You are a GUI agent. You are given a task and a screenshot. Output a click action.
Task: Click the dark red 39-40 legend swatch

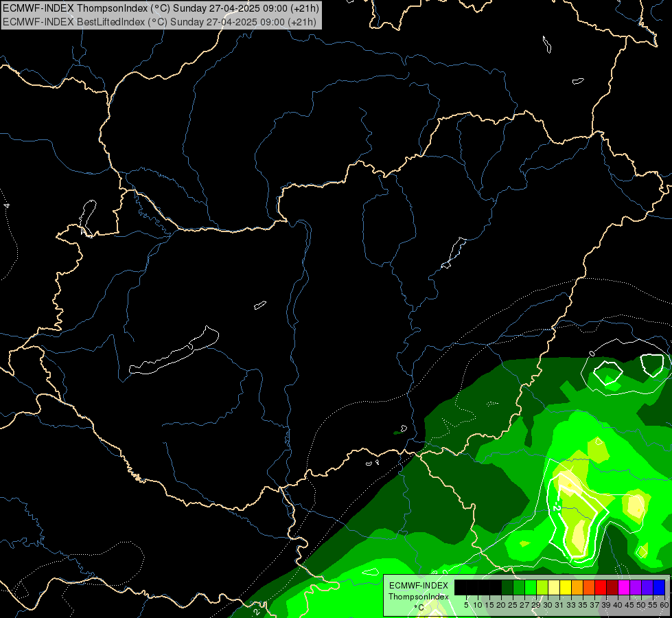click(612, 587)
